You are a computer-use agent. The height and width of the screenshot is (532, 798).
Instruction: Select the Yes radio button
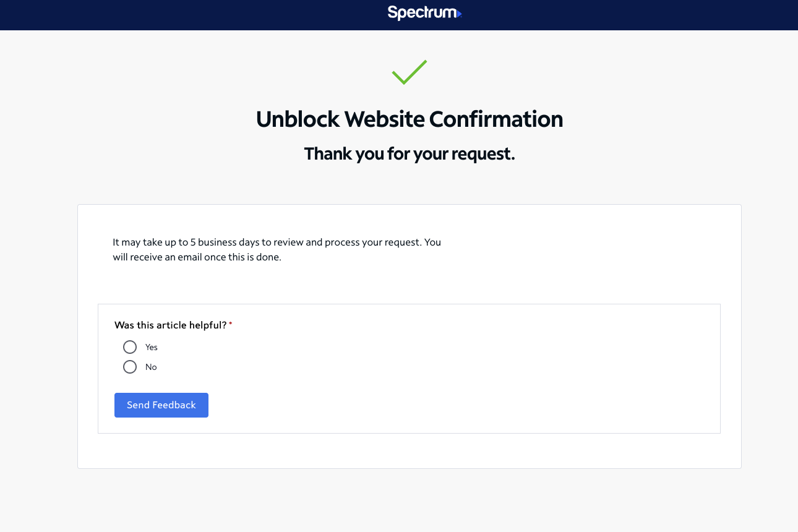point(130,347)
